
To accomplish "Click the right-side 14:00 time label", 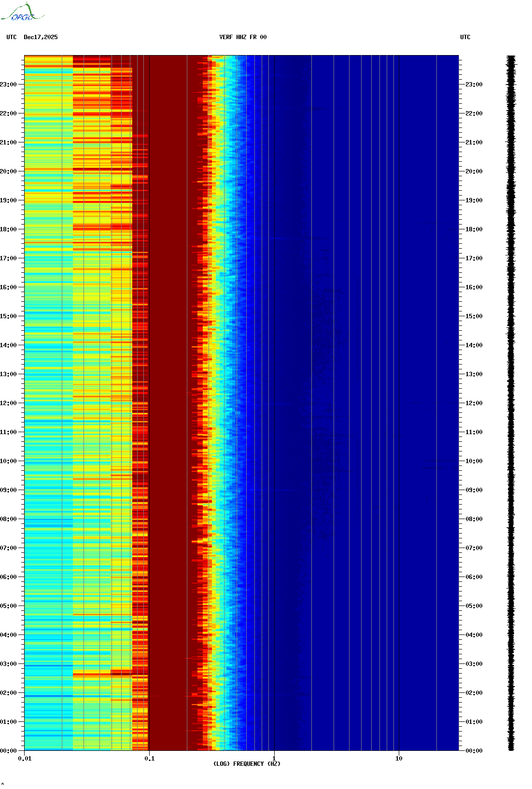I will click(x=474, y=345).
